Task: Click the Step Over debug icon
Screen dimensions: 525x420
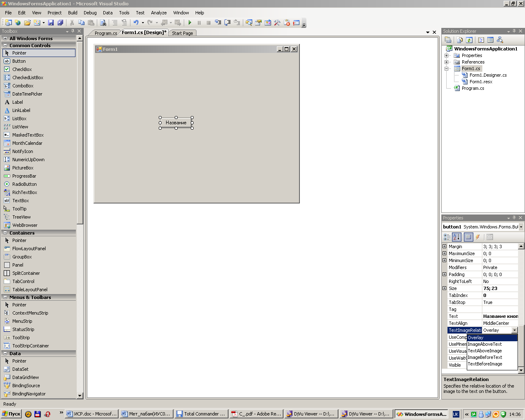Action: (x=227, y=23)
